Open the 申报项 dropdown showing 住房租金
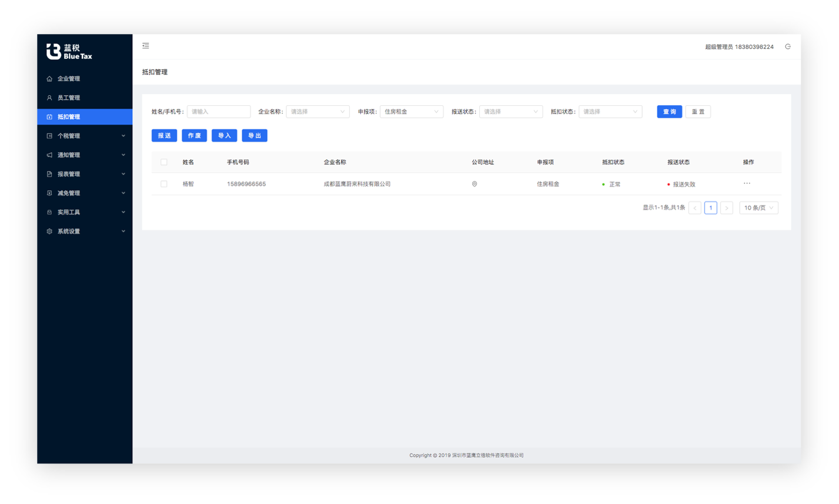839x504 pixels. click(412, 112)
